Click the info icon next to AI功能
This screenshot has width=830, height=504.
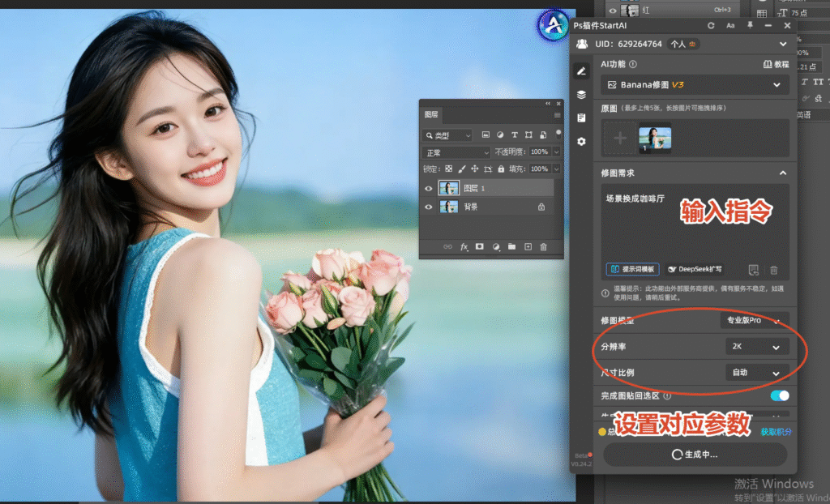tap(633, 64)
